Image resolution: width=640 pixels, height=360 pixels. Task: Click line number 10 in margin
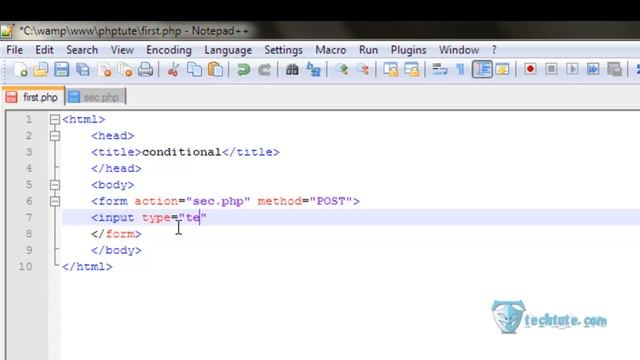click(25, 267)
